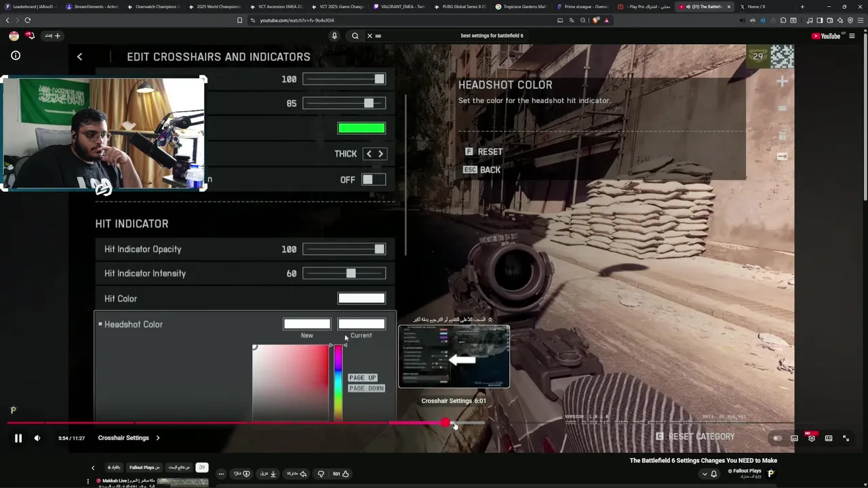Click the PAGE DOWN button
This screenshot has height=488, width=868.
[x=366, y=388]
